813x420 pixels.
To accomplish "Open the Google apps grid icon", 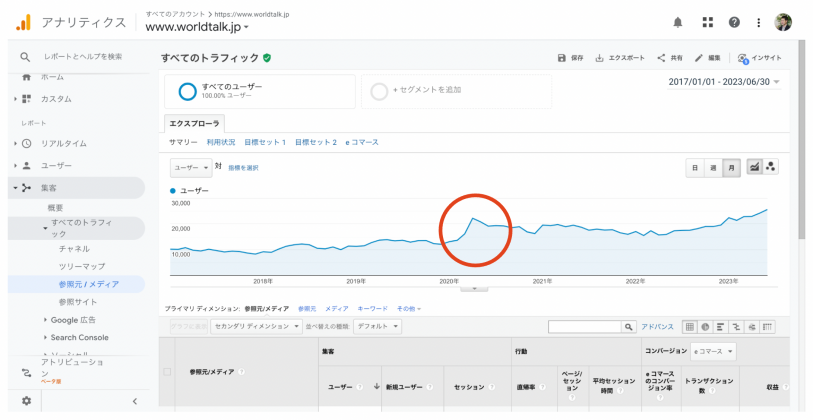I will pyautogui.click(x=708, y=22).
